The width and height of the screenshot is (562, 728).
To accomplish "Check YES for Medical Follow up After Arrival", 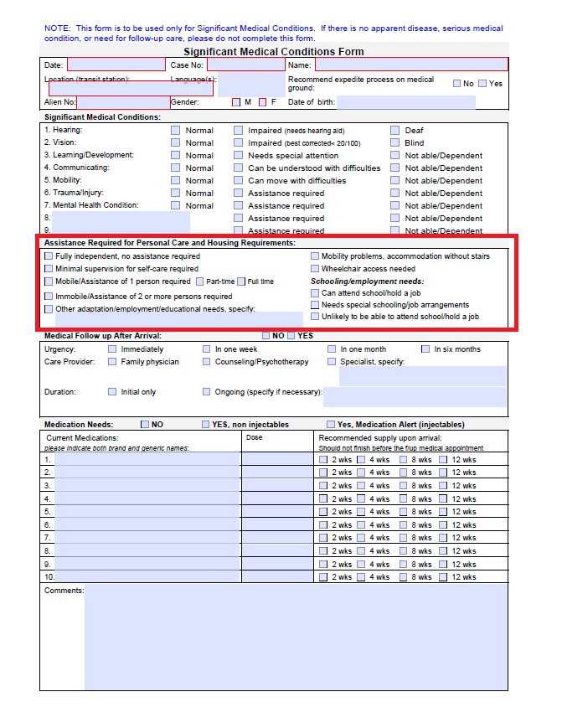I will click(x=291, y=336).
